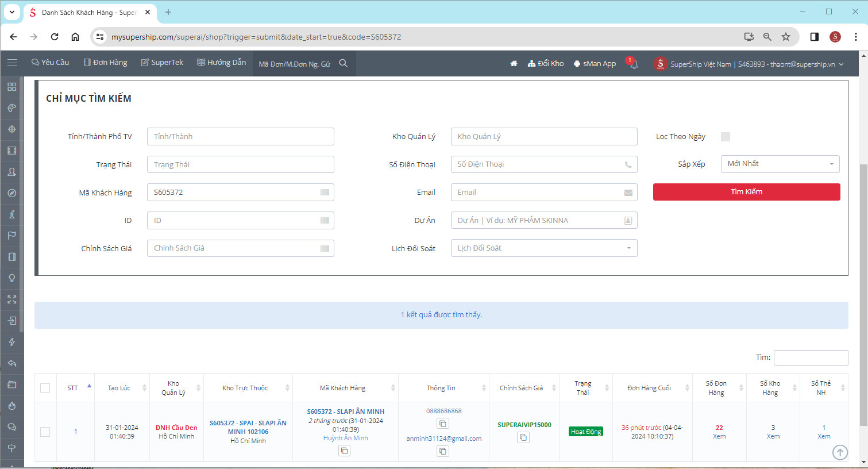
Task: Click the signpost icon in sidebar
Action: (x=11, y=448)
